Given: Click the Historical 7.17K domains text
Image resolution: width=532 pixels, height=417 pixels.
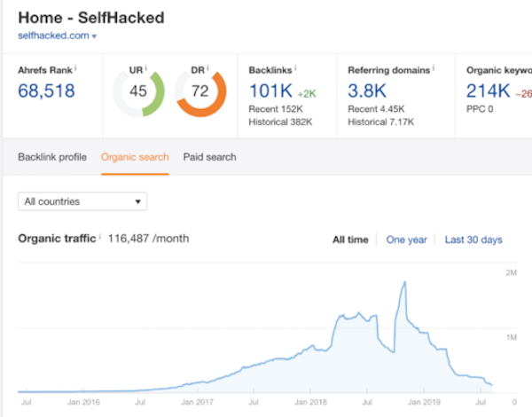Looking at the screenshot, I should pos(381,122).
